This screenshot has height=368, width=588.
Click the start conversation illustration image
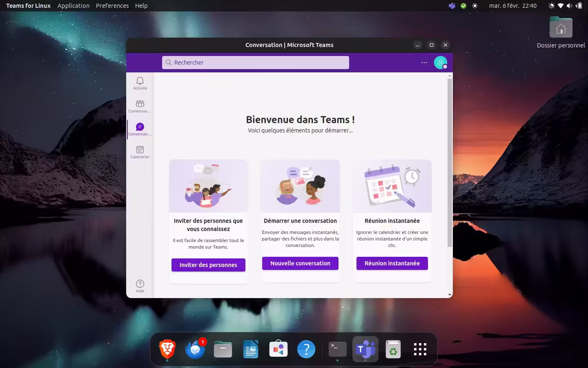[x=300, y=186]
